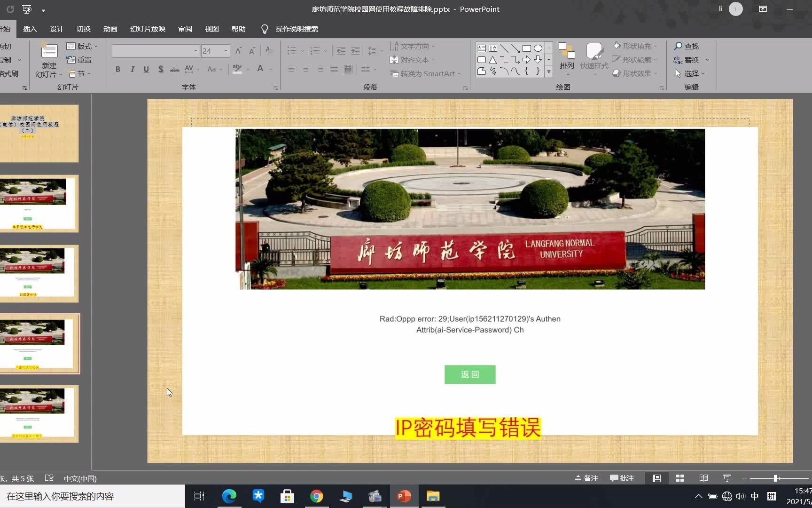Select the Oval shape
The width and height of the screenshot is (812, 508).
pyautogui.click(x=538, y=48)
